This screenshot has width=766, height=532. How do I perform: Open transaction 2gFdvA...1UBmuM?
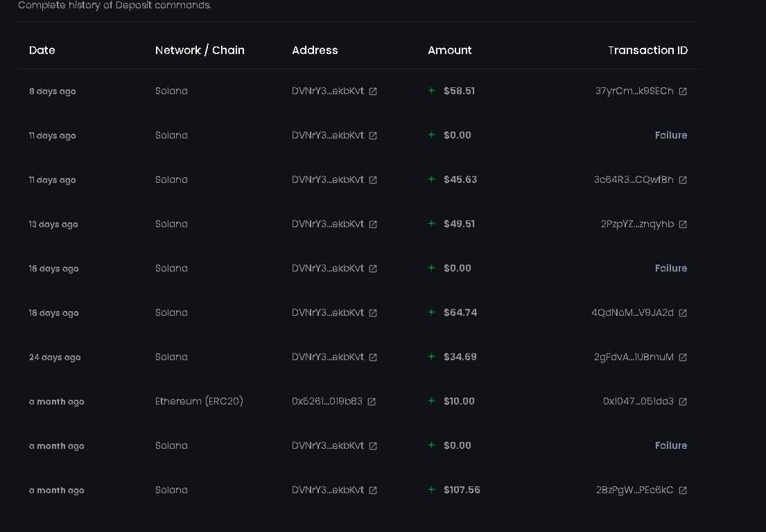634,357
